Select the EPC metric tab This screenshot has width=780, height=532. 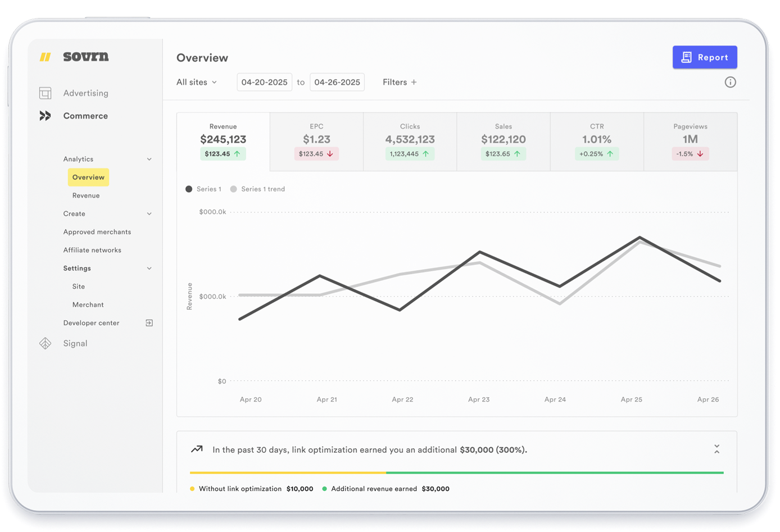(x=317, y=142)
